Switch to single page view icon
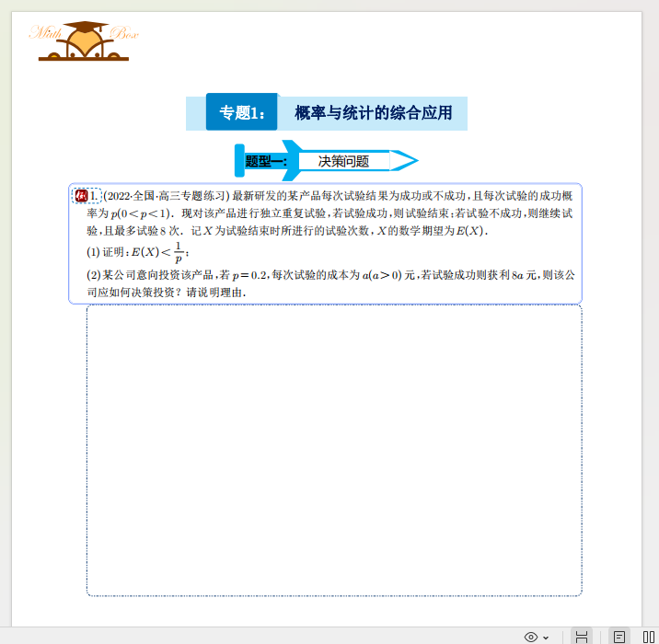 tap(619, 637)
